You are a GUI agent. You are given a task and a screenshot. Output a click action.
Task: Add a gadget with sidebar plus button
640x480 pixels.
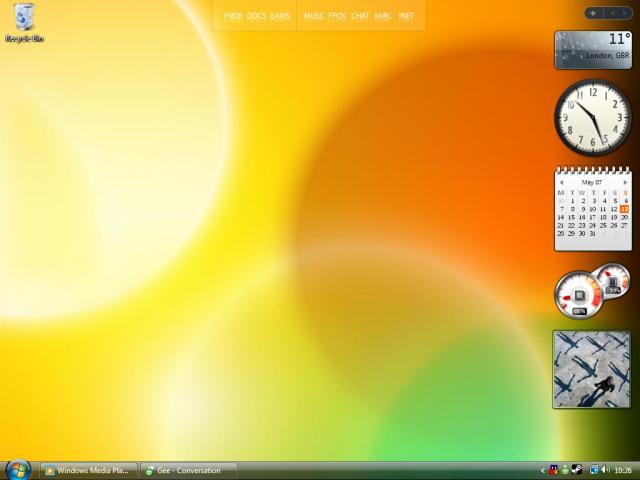click(593, 13)
